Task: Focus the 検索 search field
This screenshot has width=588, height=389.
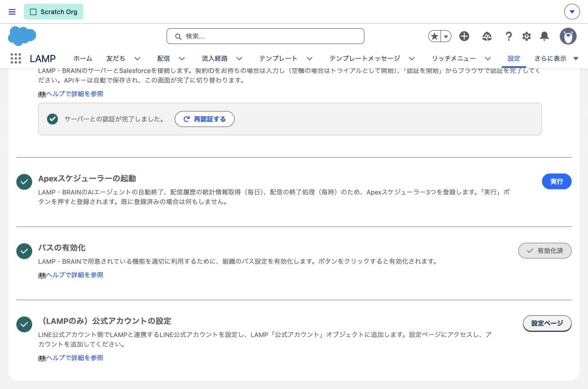Action: 265,37
